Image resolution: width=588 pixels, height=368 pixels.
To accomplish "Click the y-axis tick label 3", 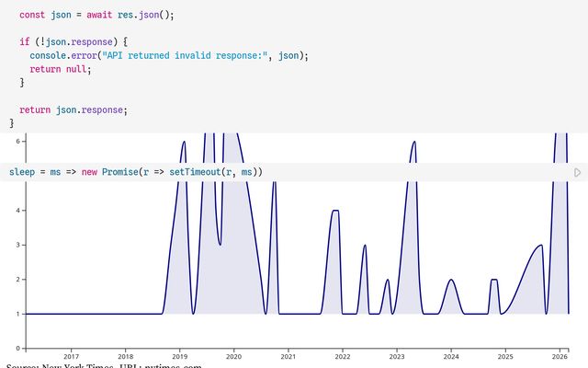I will click(18, 245).
